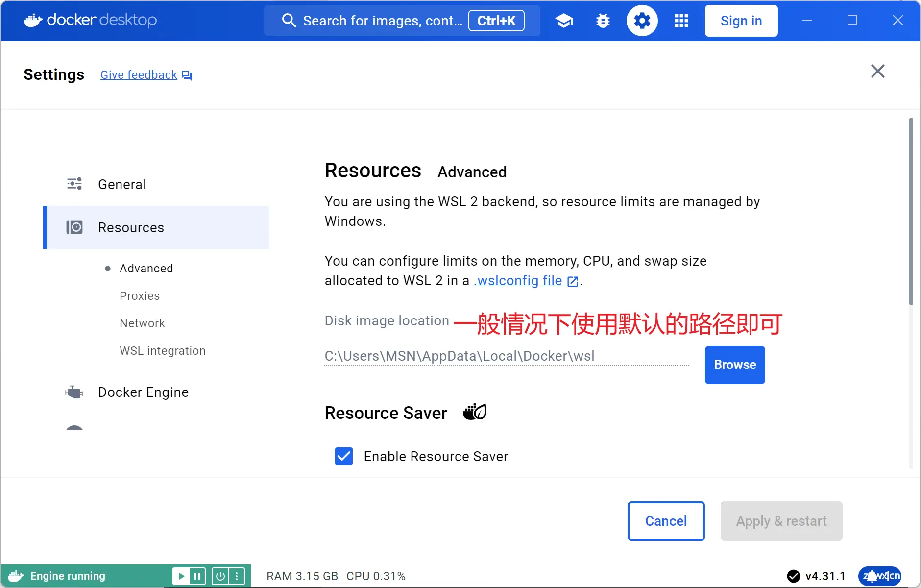
Task: Click the Docker Engine icon in sidebar
Action: click(74, 392)
